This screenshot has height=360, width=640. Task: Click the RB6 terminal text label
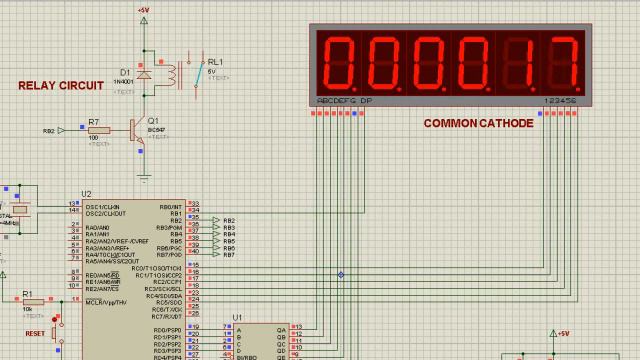229,248
